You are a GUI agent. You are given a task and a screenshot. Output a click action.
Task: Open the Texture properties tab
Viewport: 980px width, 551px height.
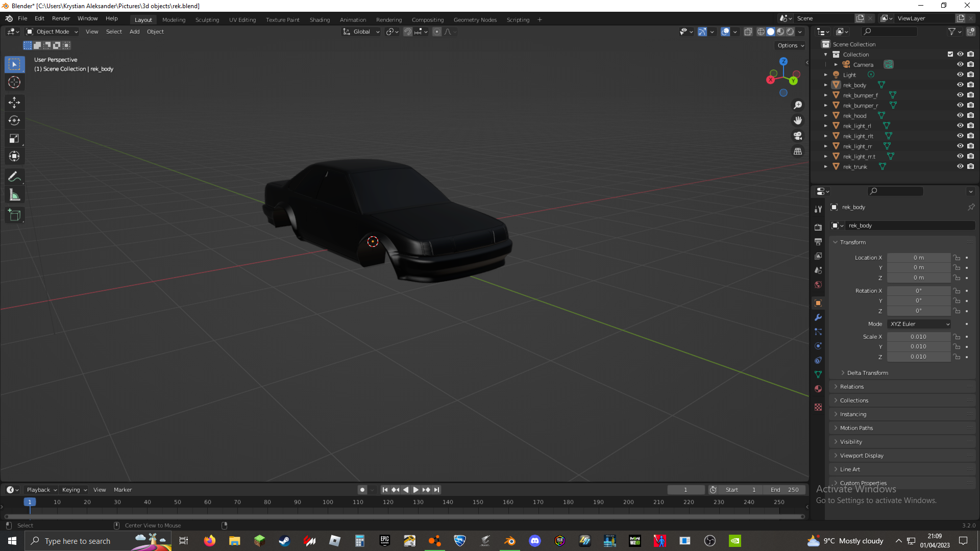pyautogui.click(x=818, y=407)
